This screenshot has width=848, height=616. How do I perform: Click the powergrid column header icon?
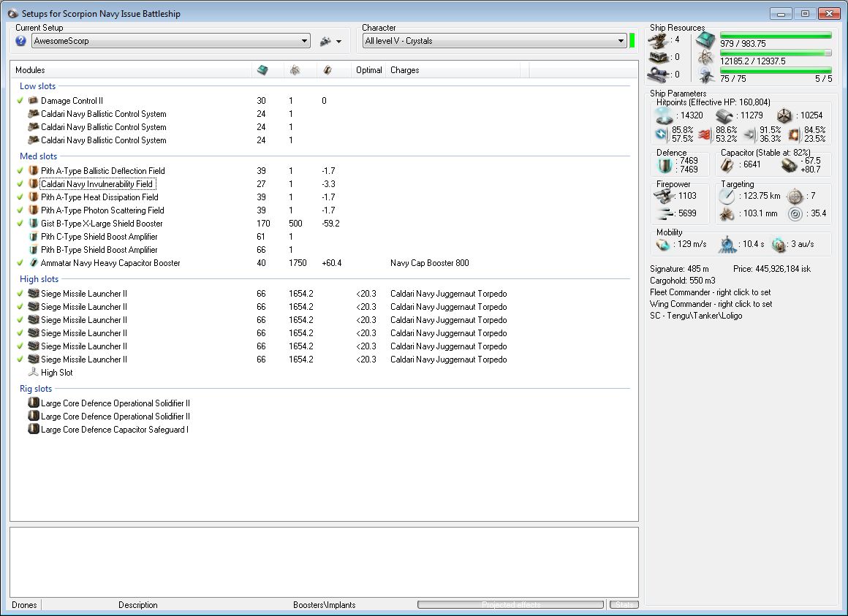pyautogui.click(x=295, y=70)
